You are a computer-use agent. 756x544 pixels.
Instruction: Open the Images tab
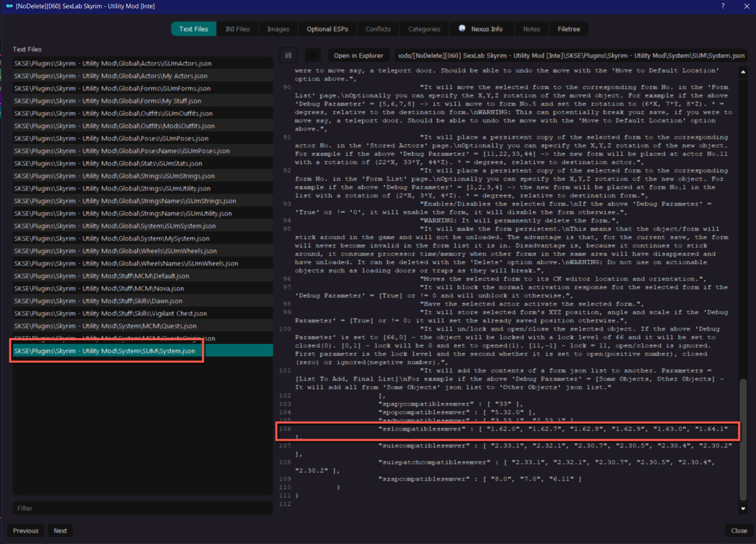click(278, 29)
